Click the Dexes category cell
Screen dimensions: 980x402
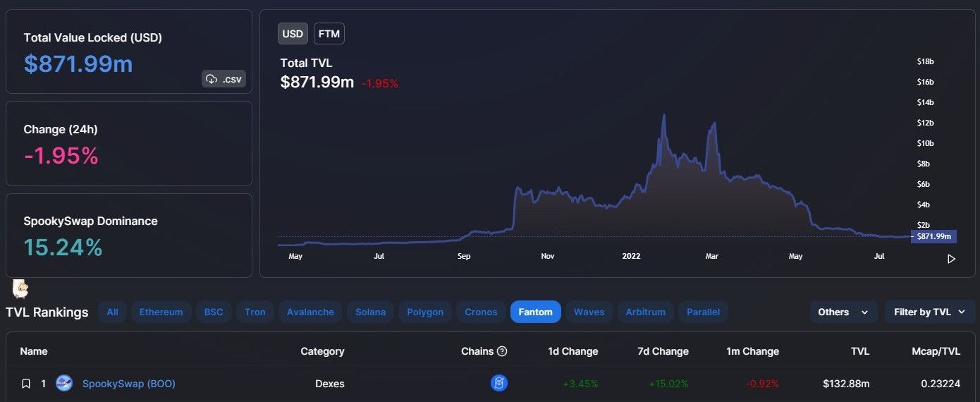pos(330,384)
